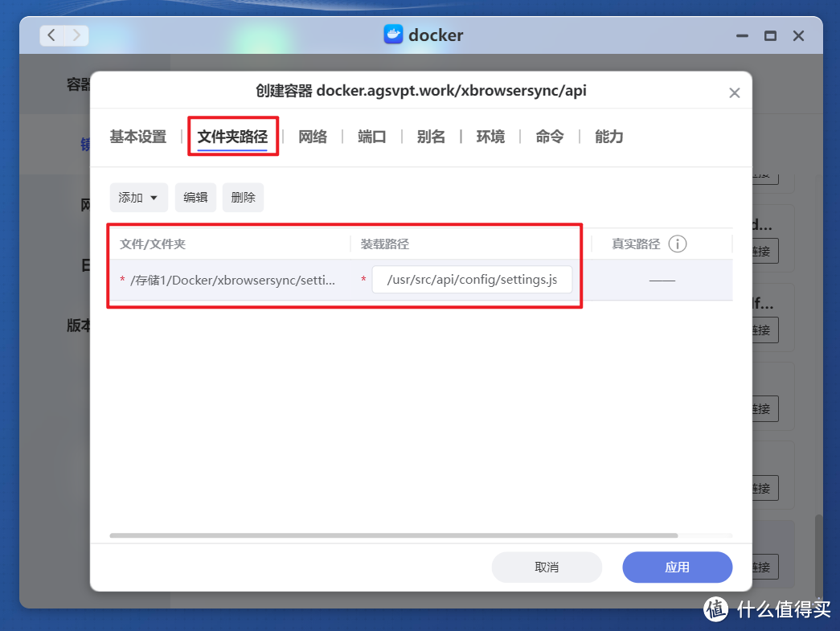Open the 命令 tab
This screenshot has width=840, height=631.
click(x=549, y=137)
